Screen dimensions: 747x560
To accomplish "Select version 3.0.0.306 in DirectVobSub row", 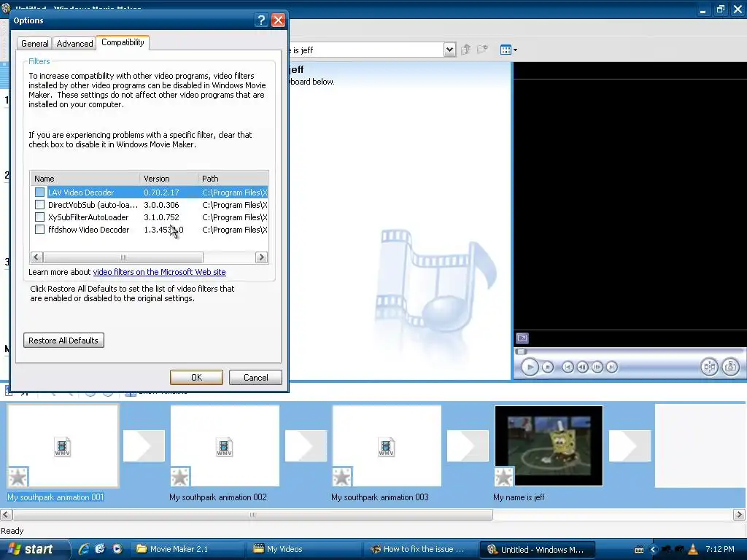I will click(x=161, y=205).
